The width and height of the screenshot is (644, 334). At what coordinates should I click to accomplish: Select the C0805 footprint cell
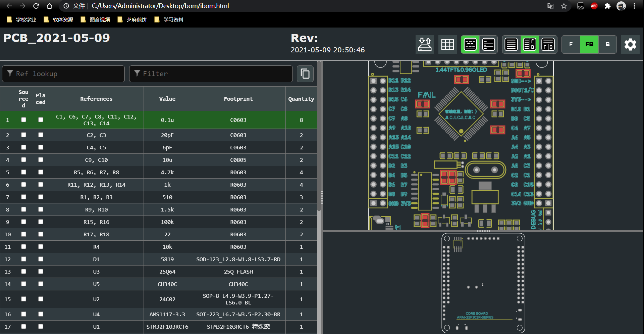point(238,160)
